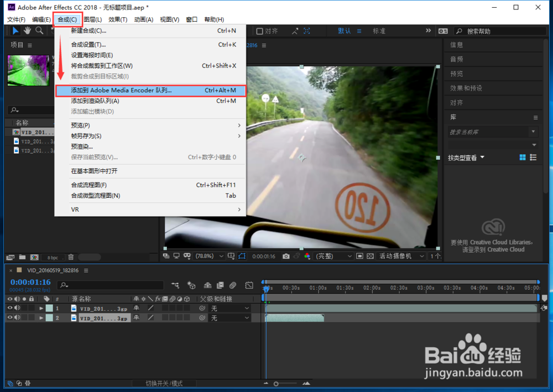Take a snapshot with camera icon
The width and height of the screenshot is (553, 392).
(286, 257)
